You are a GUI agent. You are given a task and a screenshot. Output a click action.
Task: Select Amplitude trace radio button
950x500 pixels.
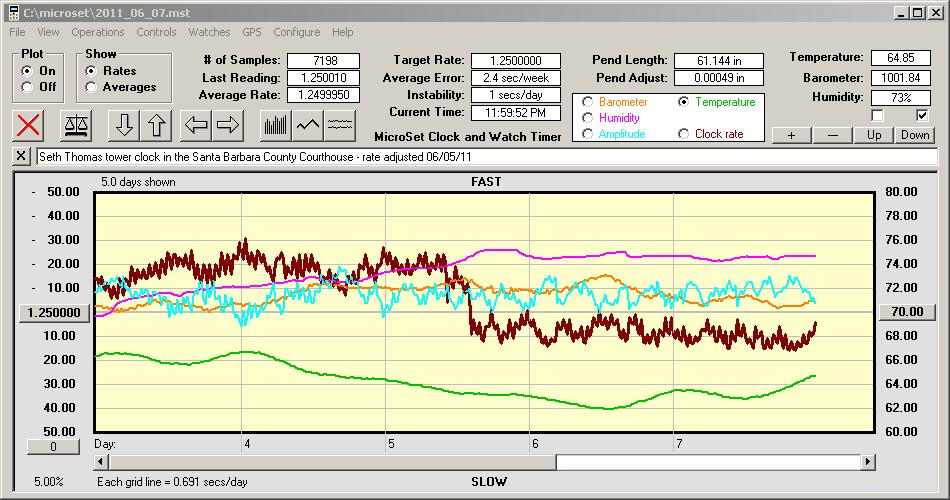click(587, 133)
